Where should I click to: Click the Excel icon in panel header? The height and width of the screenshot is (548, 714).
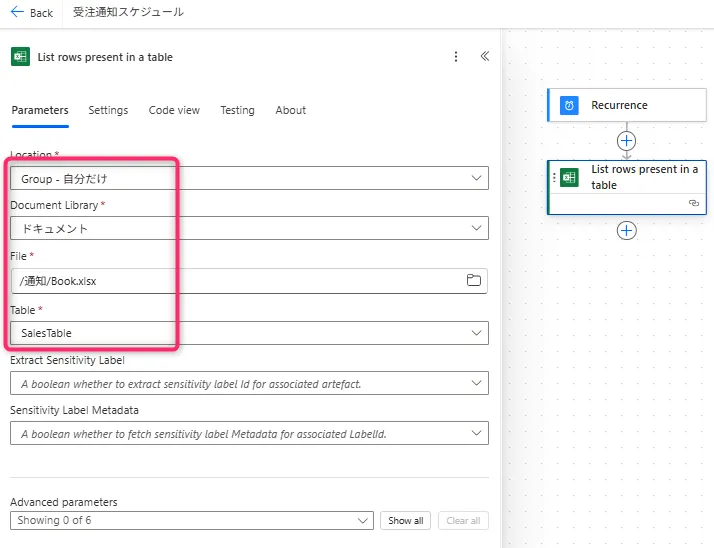[x=20, y=57]
